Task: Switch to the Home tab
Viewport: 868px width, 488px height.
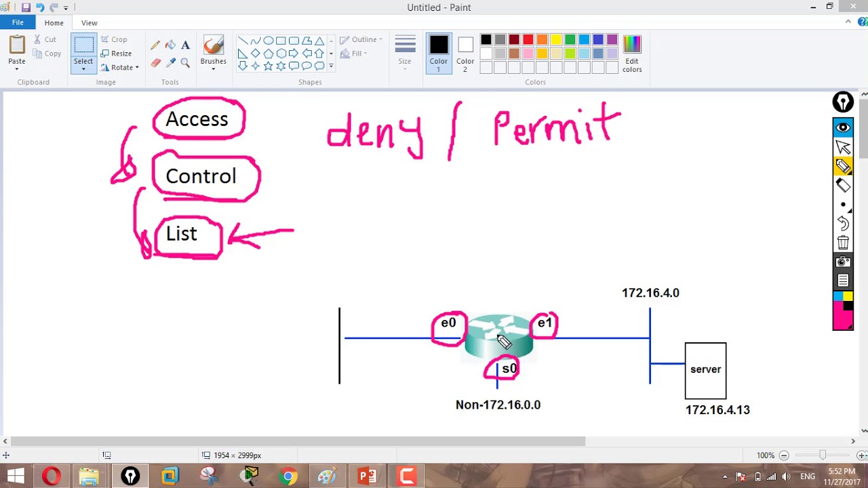Action: (54, 22)
